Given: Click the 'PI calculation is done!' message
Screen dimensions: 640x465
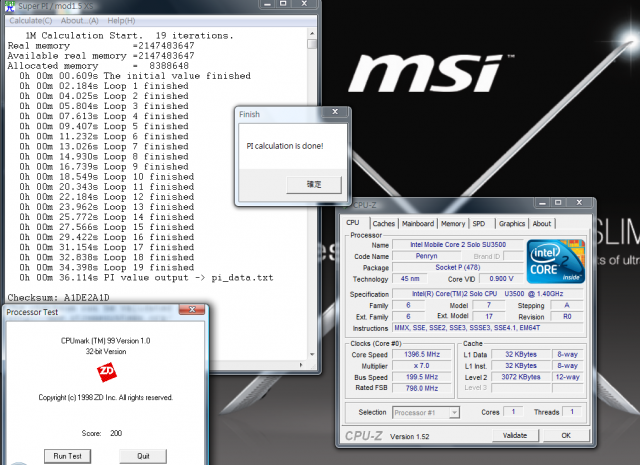Looking at the screenshot, I should tap(285, 146).
